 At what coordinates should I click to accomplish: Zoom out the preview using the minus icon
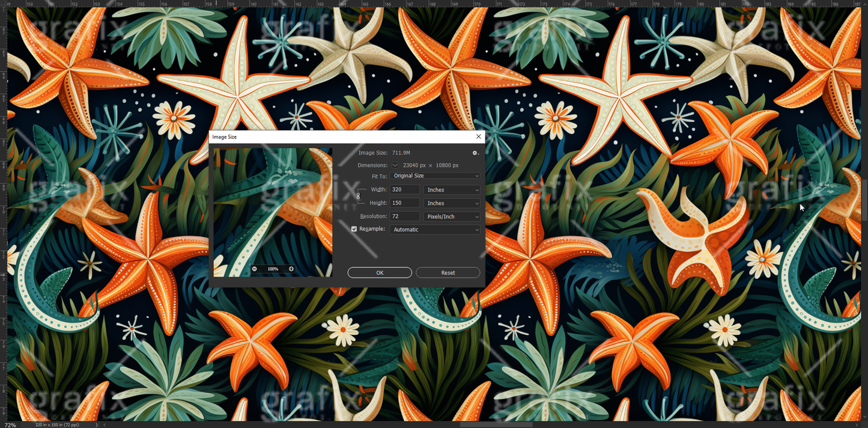click(254, 269)
